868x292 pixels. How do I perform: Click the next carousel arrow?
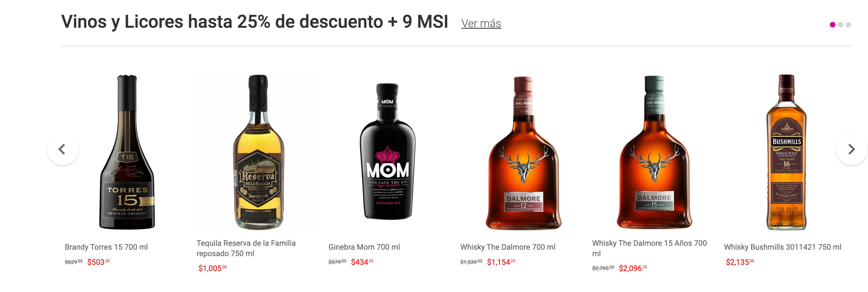point(851,149)
